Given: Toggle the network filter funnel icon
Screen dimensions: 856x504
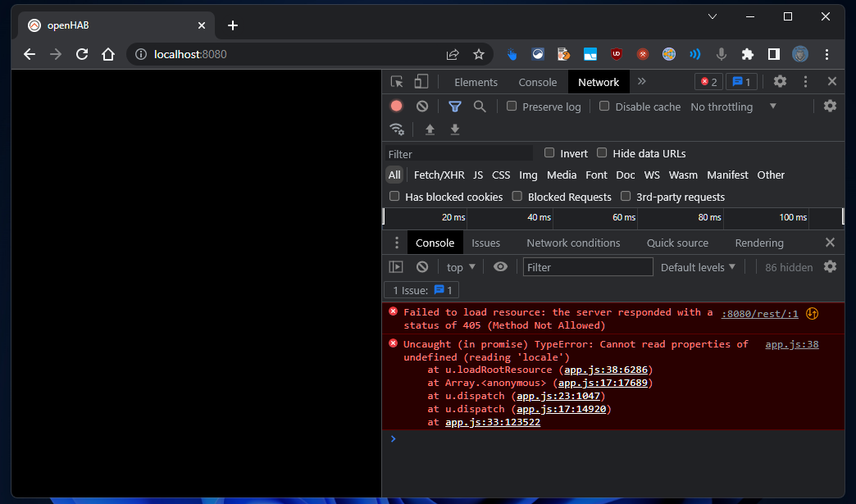Looking at the screenshot, I should (454, 107).
